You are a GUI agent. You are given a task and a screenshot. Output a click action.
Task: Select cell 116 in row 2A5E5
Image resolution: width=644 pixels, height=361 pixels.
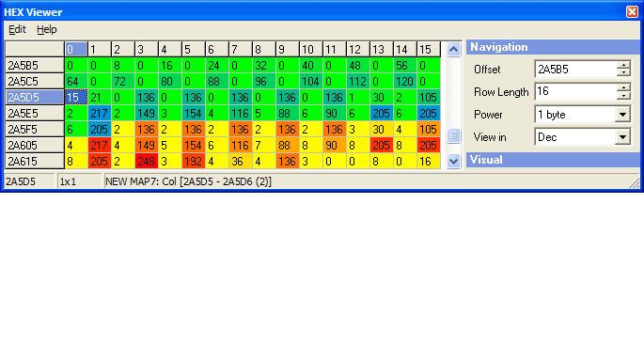(x=241, y=114)
